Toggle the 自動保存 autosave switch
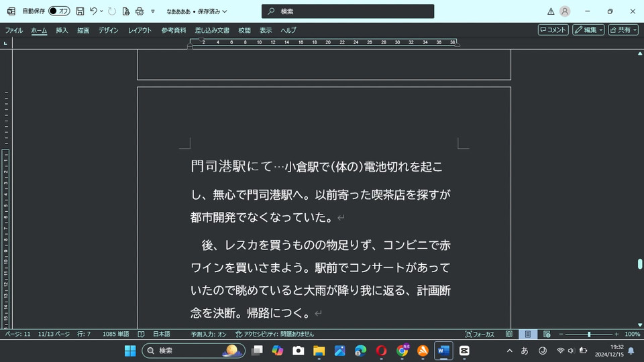 pyautogui.click(x=59, y=11)
